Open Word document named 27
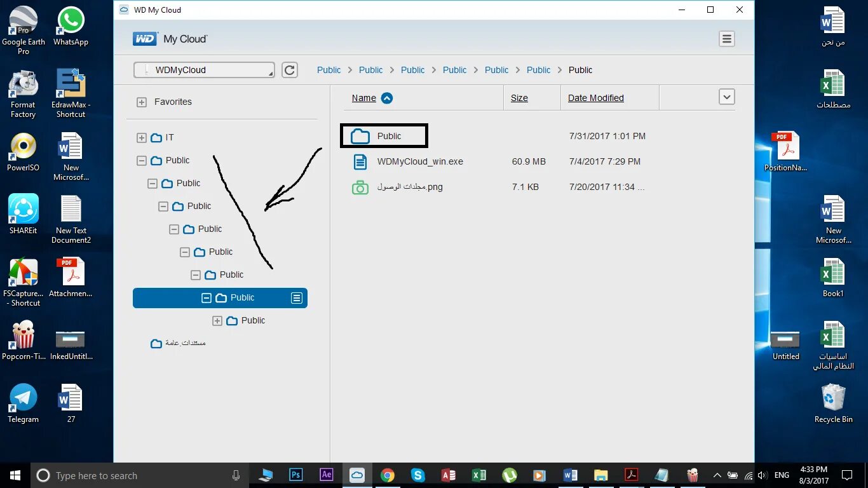Viewport: 868px width, 488px height. click(71, 403)
